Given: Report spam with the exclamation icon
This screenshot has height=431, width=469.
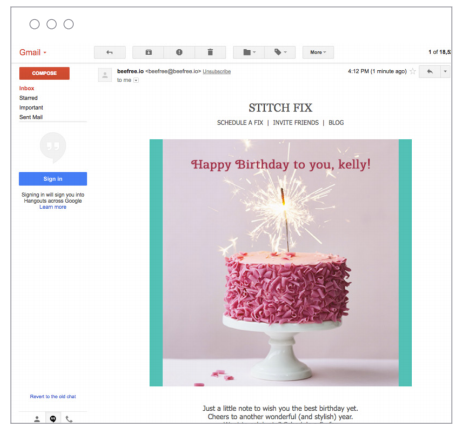Looking at the screenshot, I should [x=179, y=52].
